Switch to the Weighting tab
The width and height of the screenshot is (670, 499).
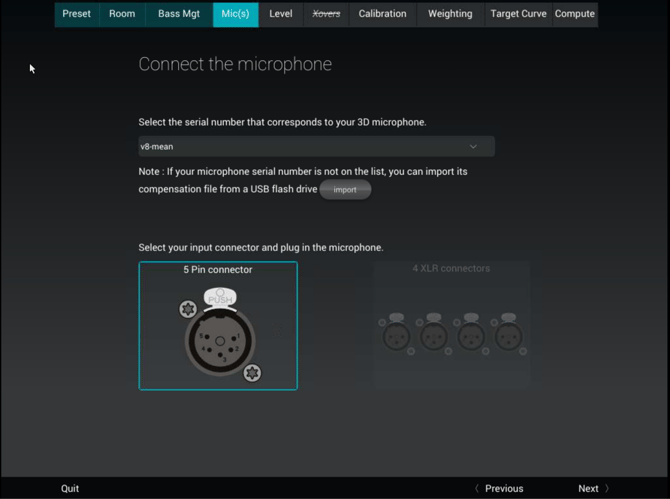450,14
